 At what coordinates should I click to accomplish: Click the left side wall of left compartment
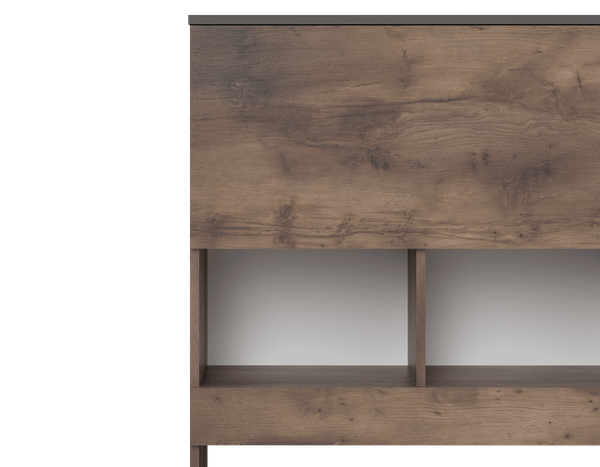(200, 315)
